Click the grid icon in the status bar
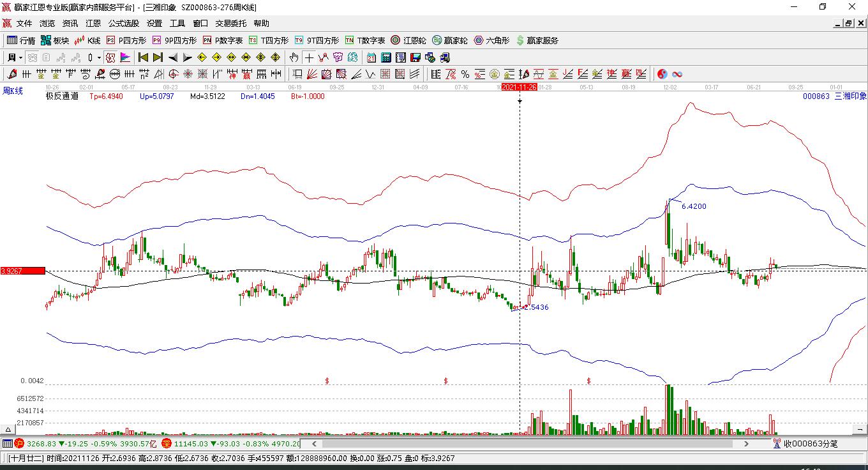This screenshot has width=868, height=470. coord(7,443)
